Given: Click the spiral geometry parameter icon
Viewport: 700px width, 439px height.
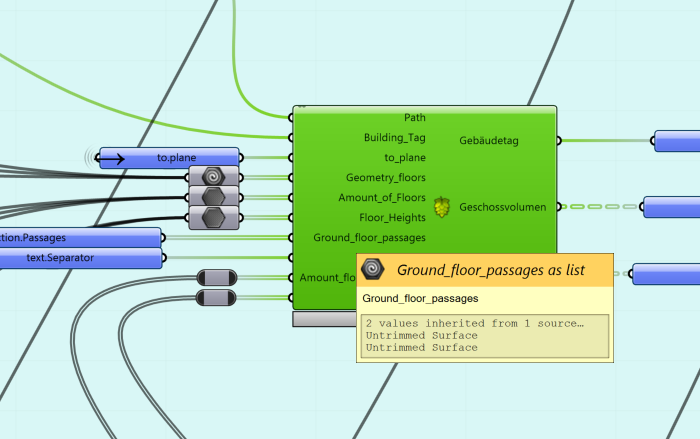Looking at the screenshot, I should (x=213, y=177).
